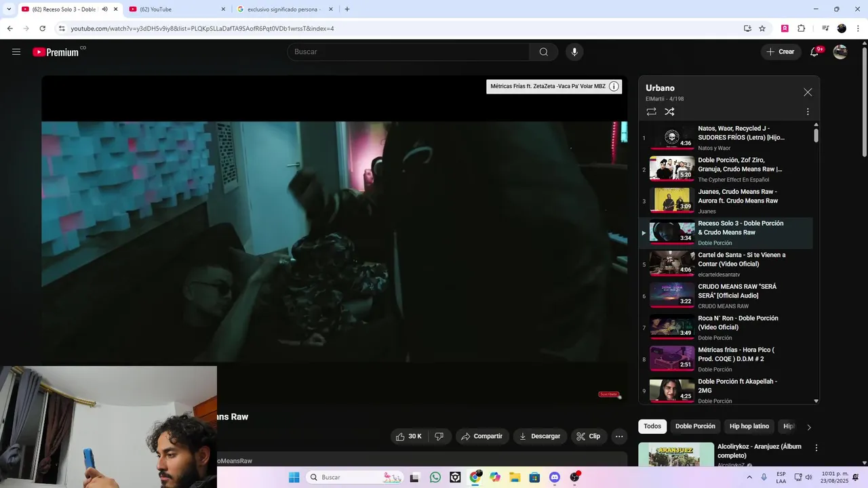
Task: Open the tab search dropdown arrow
Action: 9,9
